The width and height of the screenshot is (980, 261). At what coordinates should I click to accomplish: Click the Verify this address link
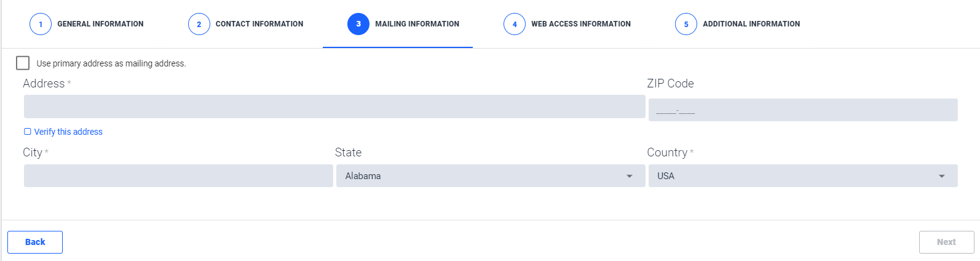68,132
